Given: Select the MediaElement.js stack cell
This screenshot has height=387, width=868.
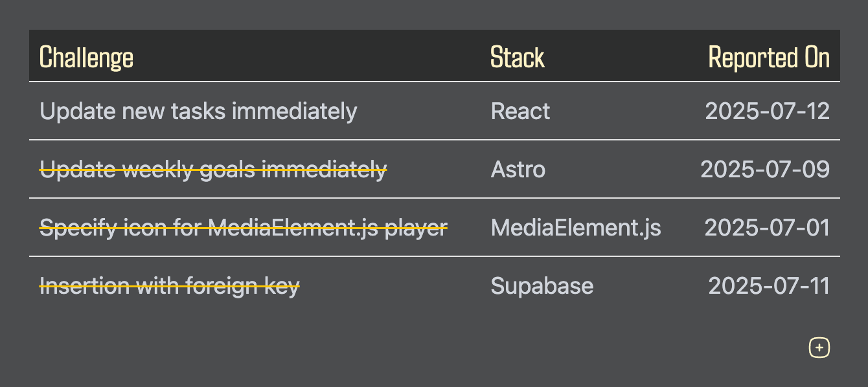Looking at the screenshot, I should click(576, 228).
